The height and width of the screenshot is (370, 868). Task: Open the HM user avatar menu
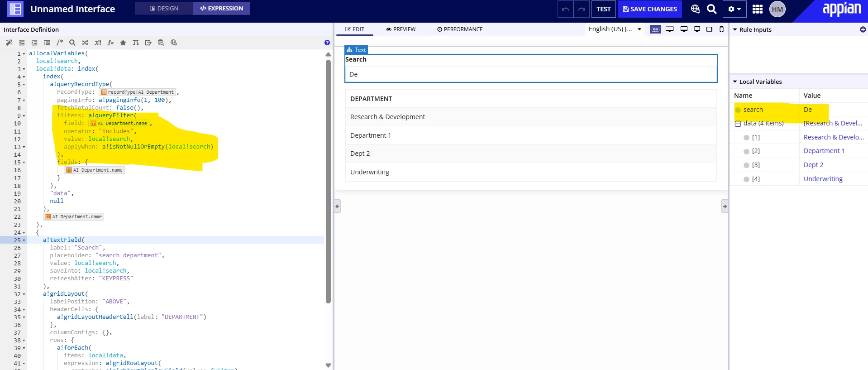click(x=777, y=9)
